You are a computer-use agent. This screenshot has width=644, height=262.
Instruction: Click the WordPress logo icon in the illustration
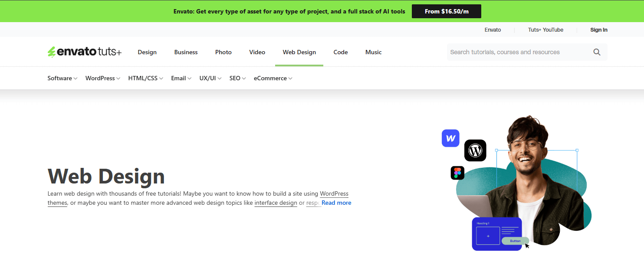click(475, 151)
